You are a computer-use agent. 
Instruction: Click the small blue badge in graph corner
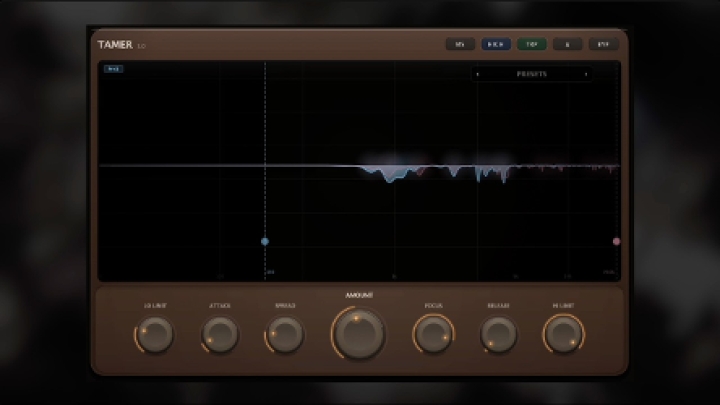click(113, 69)
